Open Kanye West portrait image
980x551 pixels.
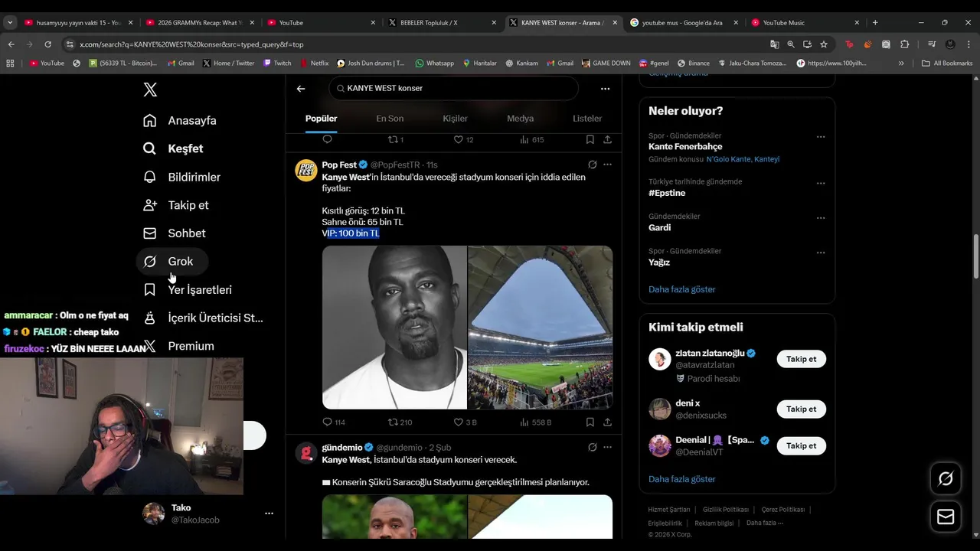394,328
